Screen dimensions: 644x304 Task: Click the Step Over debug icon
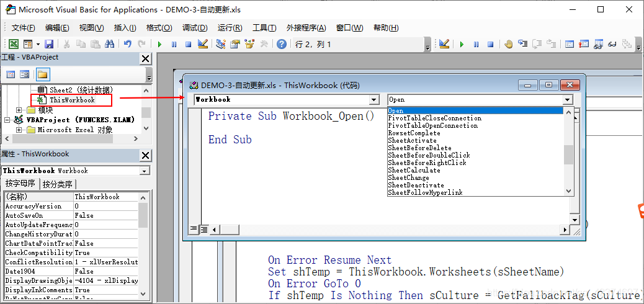click(x=537, y=45)
